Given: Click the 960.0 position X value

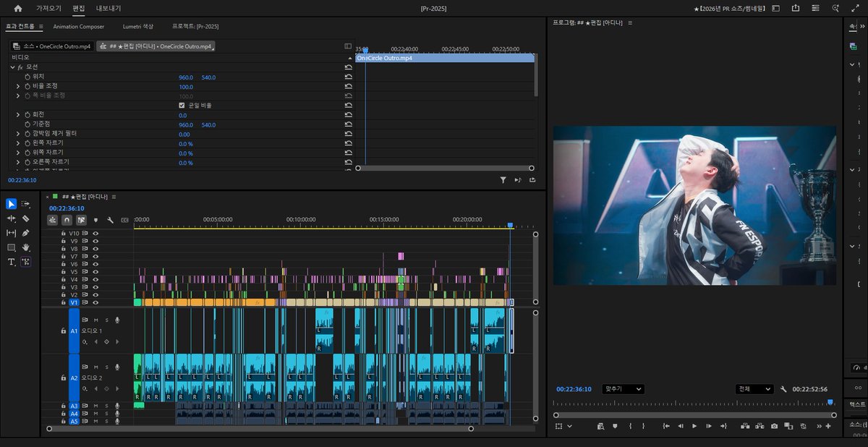Looking at the screenshot, I should click(186, 77).
